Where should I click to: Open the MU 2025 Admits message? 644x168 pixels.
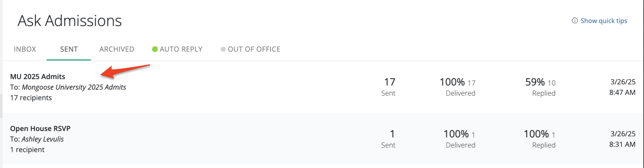tap(38, 76)
